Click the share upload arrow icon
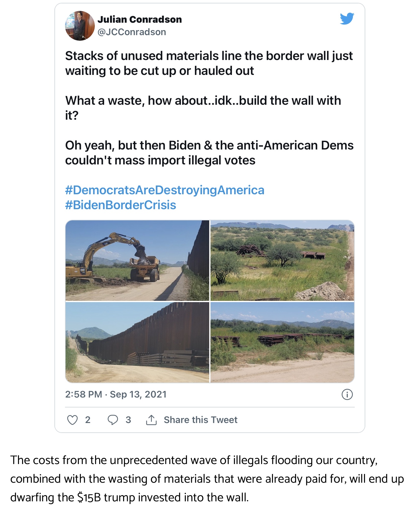The width and height of the screenshot is (420, 506). pyautogui.click(x=151, y=420)
